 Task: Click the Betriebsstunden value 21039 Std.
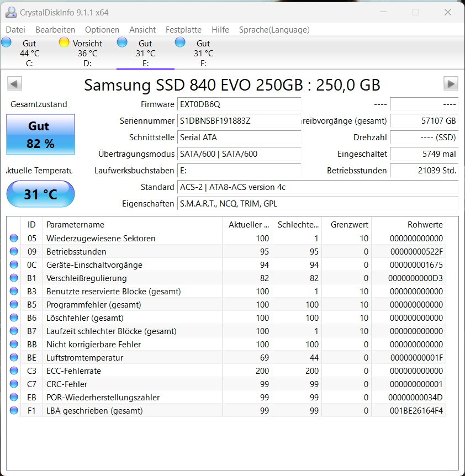[424, 171]
